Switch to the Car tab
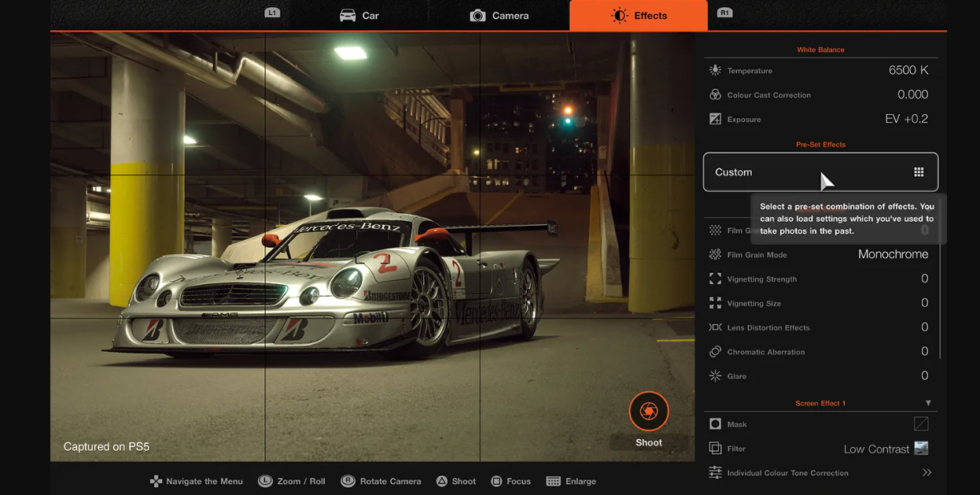 pos(359,16)
